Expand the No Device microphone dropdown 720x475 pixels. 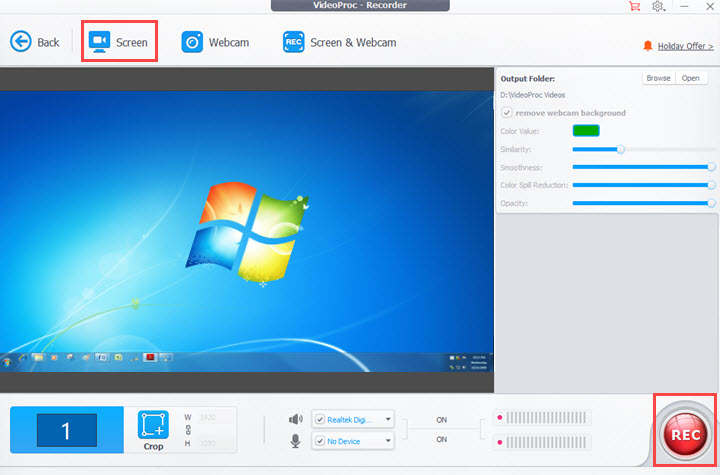coord(388,441)
